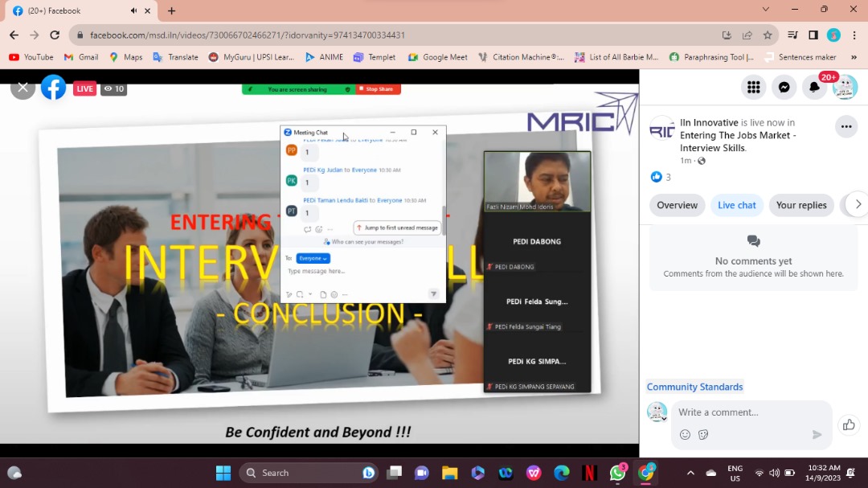
Task: Open WhatsApp from the Windows taskbar
Action: tap(617, 473)
